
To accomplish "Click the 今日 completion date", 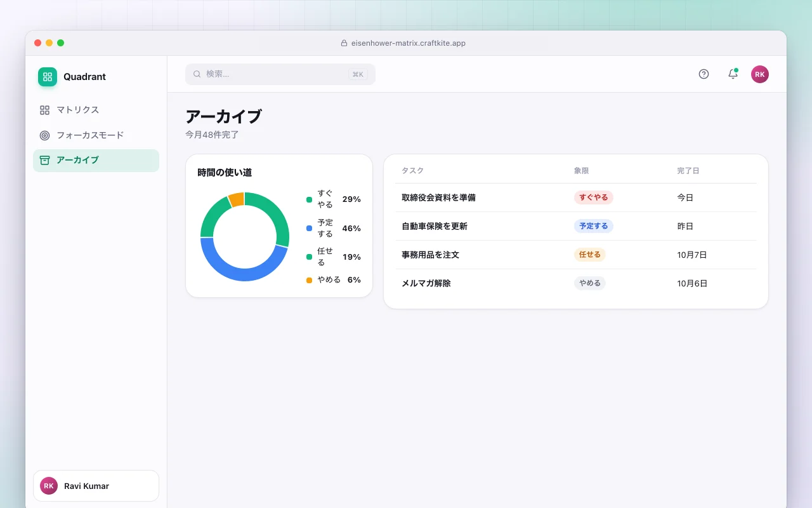I will coord(685,197).
